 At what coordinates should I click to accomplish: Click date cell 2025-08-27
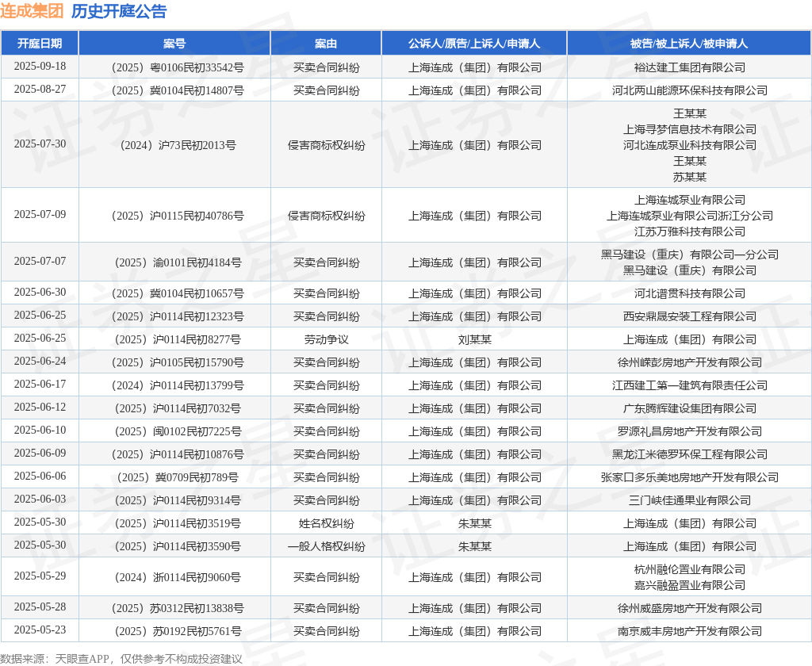point(40,89)
